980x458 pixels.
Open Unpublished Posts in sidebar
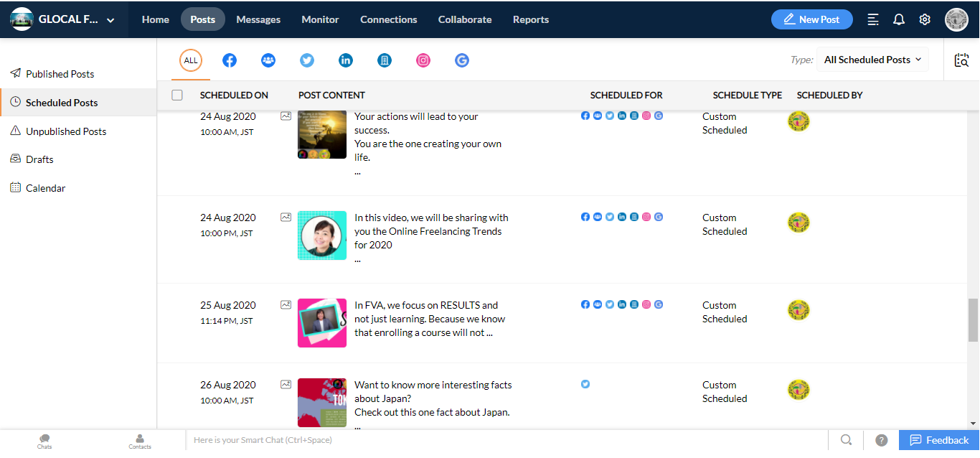click(66, 131)
